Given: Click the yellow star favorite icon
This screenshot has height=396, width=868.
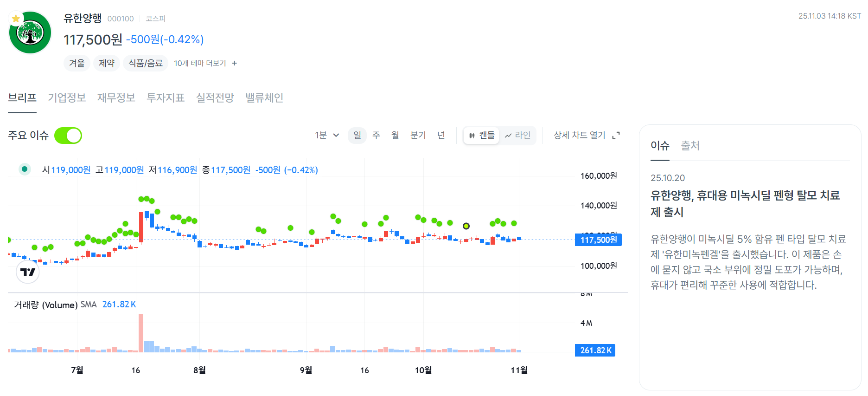Looking at the screenshot, I should (x=16, y=19).
